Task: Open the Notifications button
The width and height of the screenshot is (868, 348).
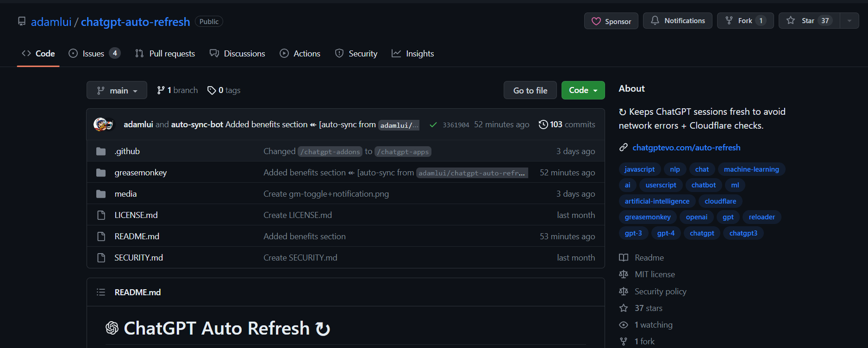Action: [677, 21]
